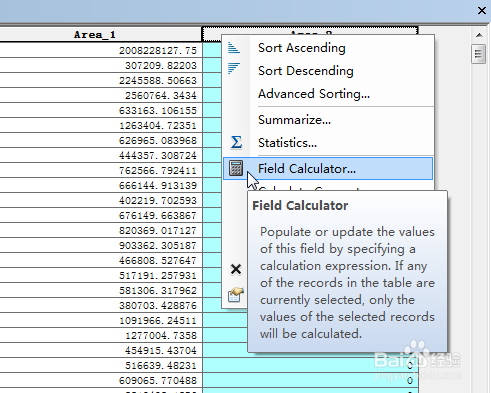The width and height of the screenshot is (491, 393).
Task: Click the Field Calculator calculator icon
Action: (x=236, y=168)
